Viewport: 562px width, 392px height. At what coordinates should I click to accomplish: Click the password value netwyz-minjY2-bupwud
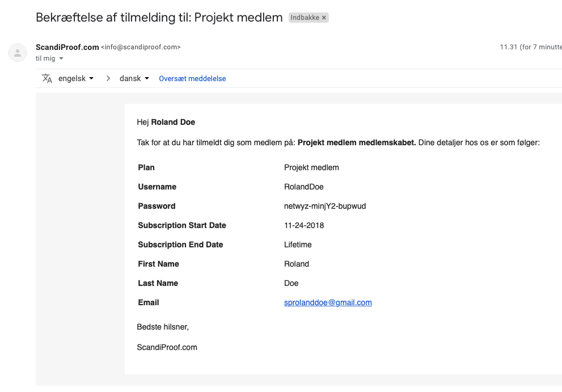point(325,206)
